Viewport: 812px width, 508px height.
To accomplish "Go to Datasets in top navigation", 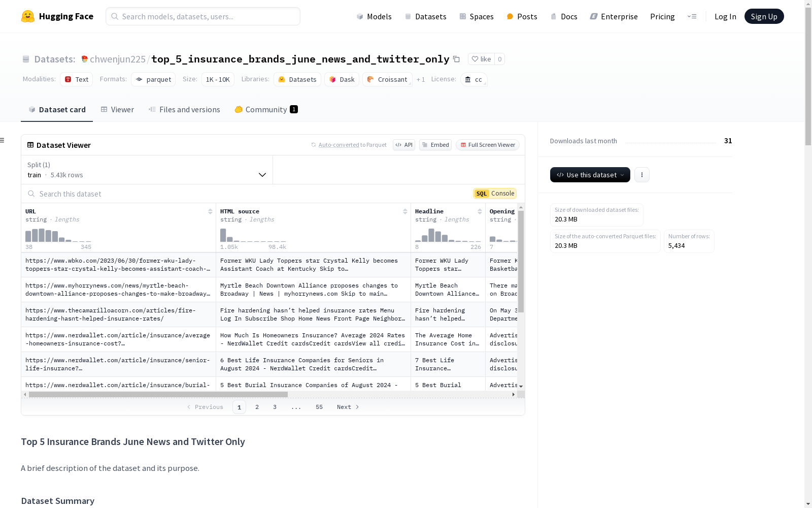I will click(x=425, y=16).
